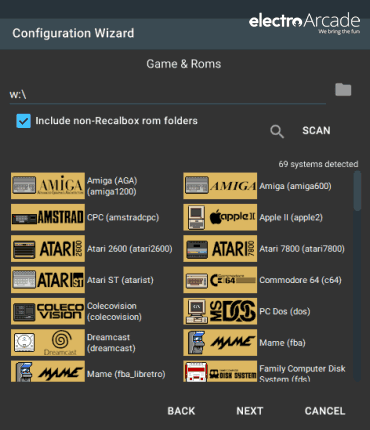Open the folder browse icon
Viewport: 370px width, 430px height.
(343, 90)
